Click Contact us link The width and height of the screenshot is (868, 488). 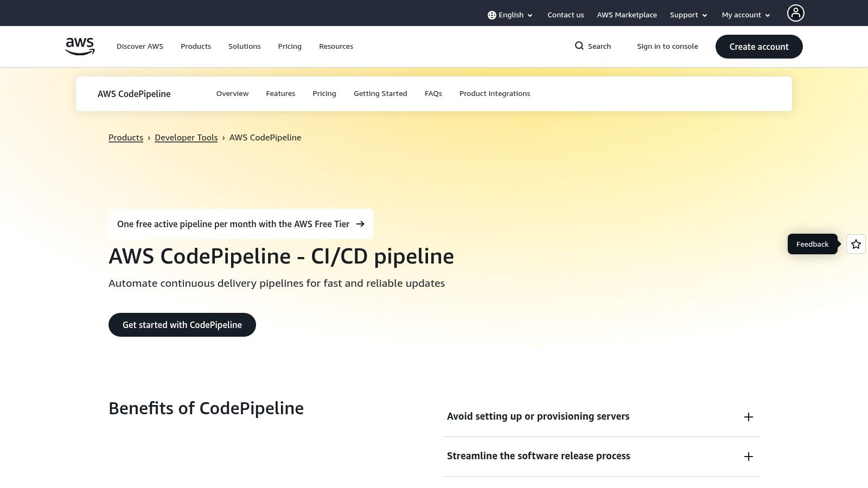(x=566, y=15)
